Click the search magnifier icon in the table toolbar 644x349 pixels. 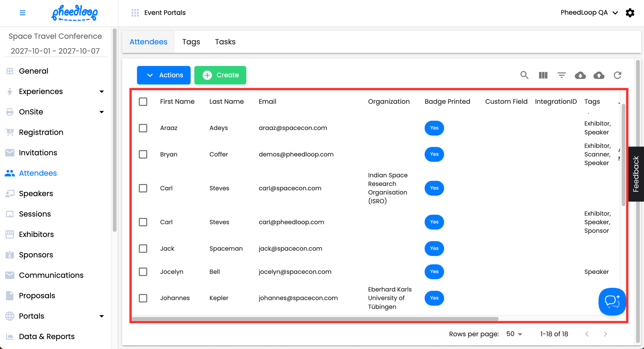(524, 75)
